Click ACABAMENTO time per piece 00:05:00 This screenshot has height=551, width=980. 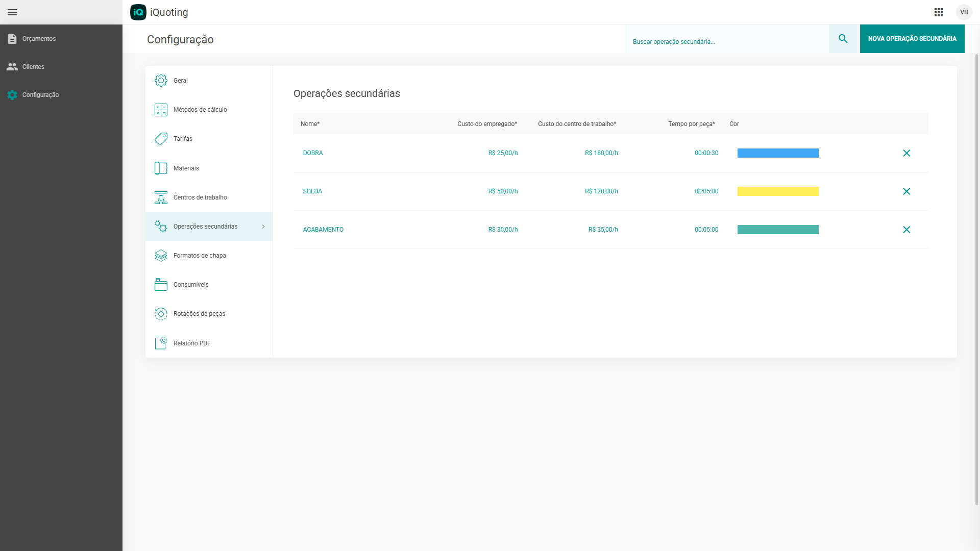[706, 230]
